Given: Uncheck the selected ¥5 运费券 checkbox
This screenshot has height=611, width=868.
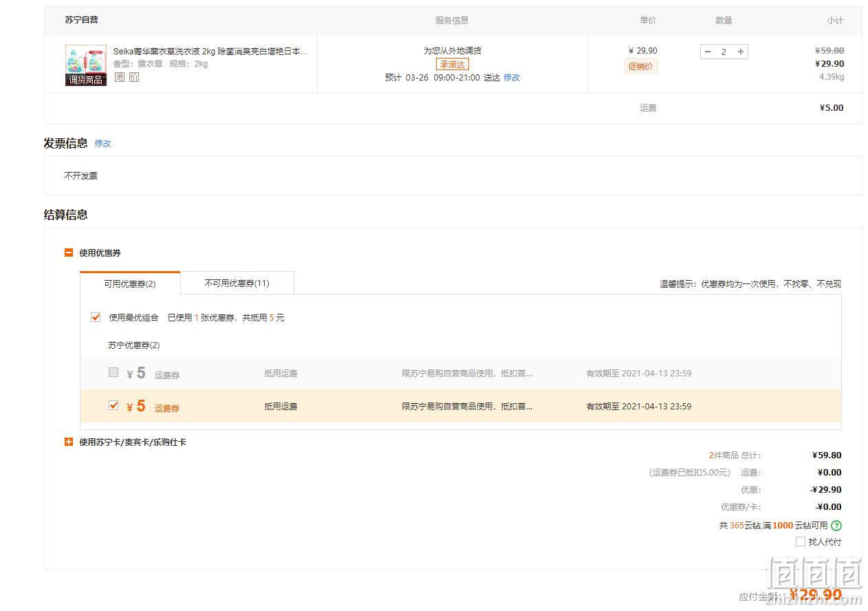Looking at the screenshot, I should (x=113, y=405).
